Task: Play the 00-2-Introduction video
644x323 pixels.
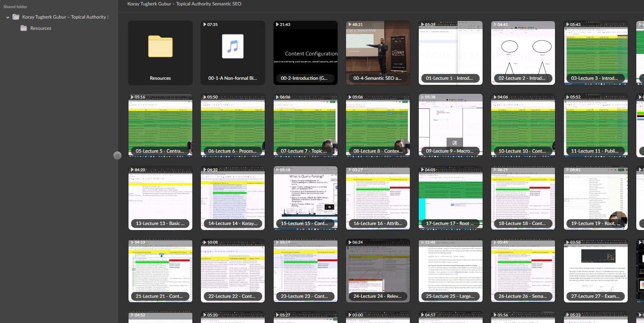Action: pos(305,53)
